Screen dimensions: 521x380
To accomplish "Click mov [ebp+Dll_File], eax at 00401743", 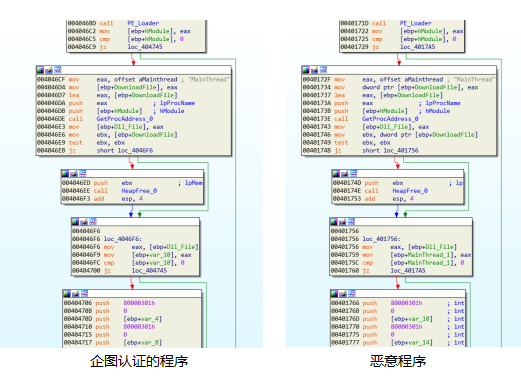I will [x=366, y=127].
